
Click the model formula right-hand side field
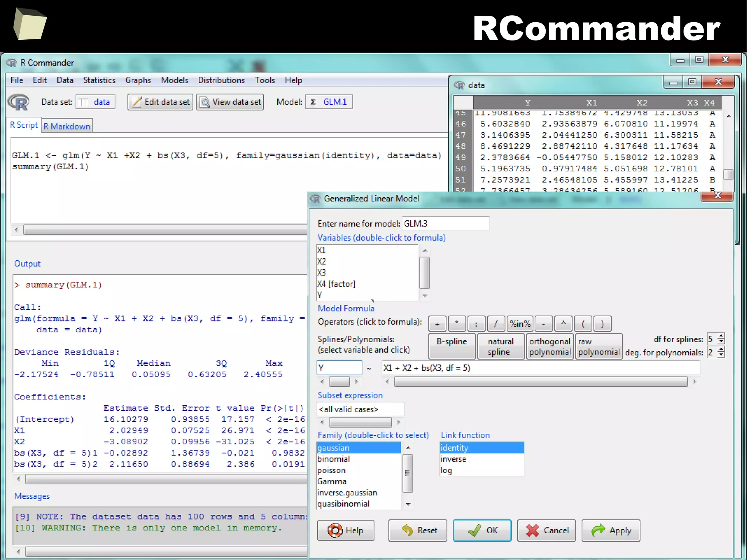tap(541, 368)
